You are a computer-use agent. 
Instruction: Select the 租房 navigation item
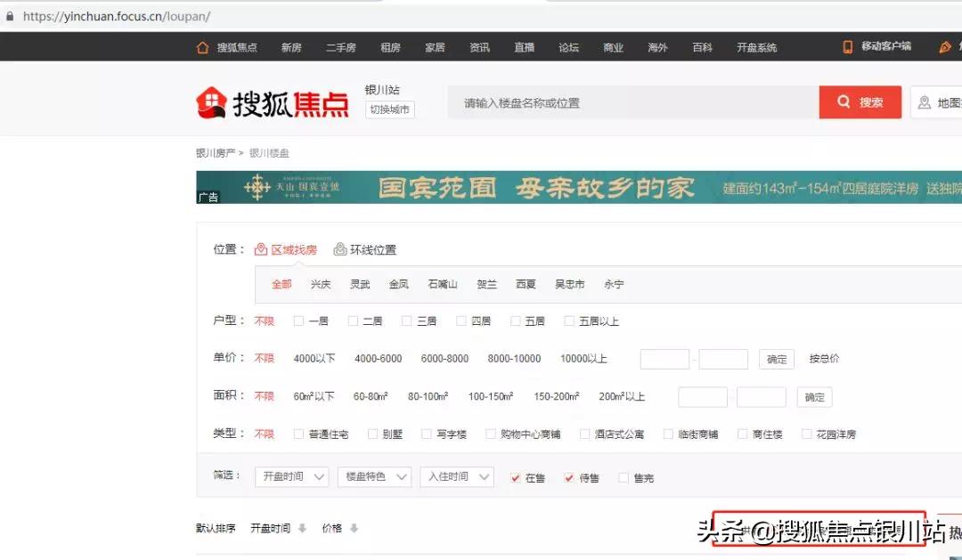tap(390, 47)
